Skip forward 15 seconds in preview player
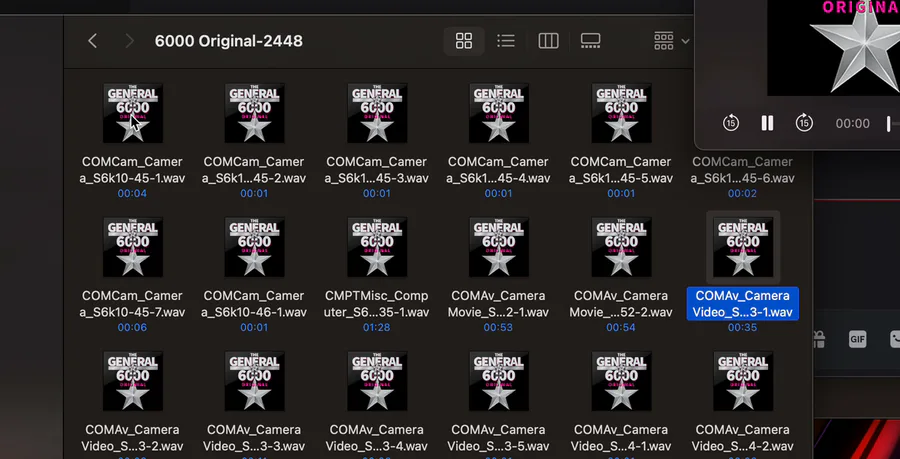Viewport: 900px width, 459px height. click(804, 123)
